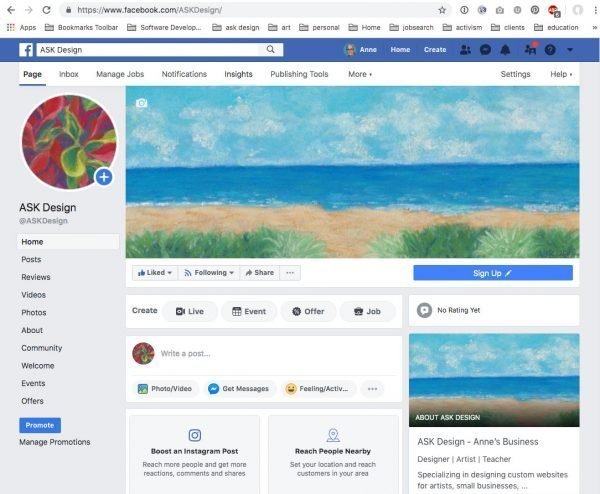Expand the Help dropdown
Image resolution: width=600 pixels, height=494 pixels.
561,74
